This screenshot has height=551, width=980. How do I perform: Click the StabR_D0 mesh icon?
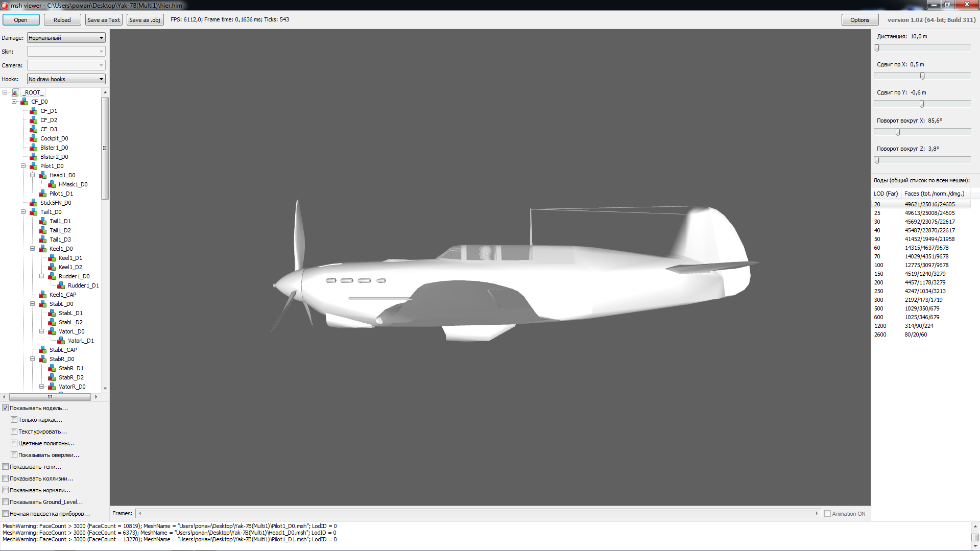point(42,359)
